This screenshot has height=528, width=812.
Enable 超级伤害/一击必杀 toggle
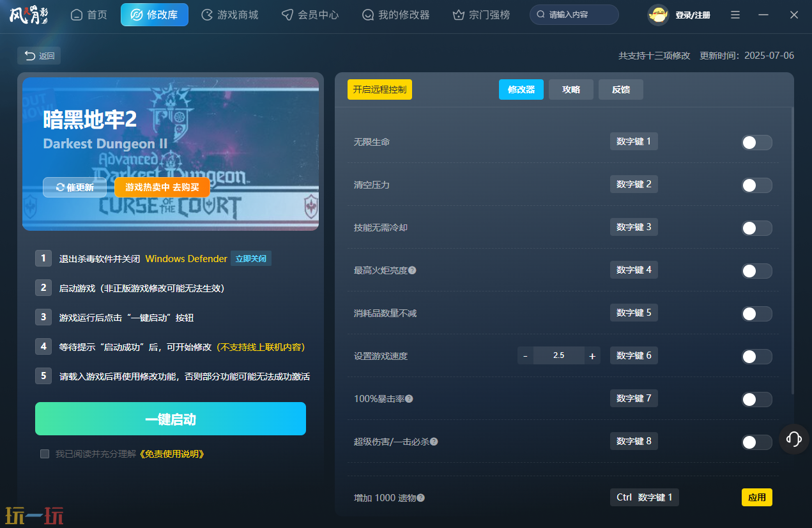click(757, 442)
